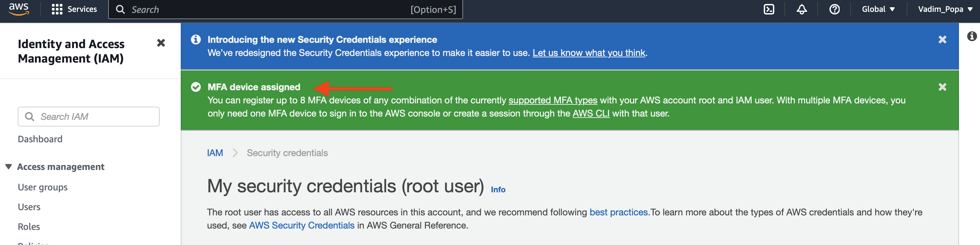Screen dimensions: 980x245
Task: Click the checkmark icon on the MFA banner
Action: pyautogui.click(x=196, y=87)
